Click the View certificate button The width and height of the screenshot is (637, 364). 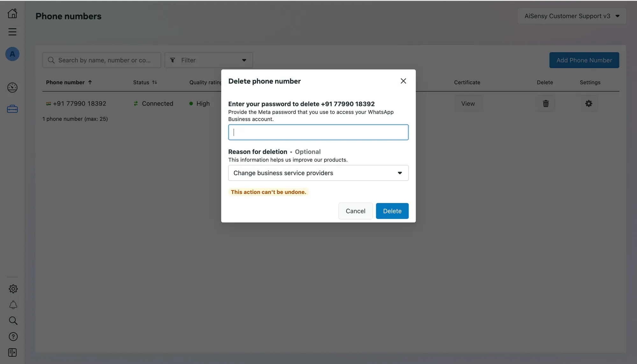tap(468, 103)
